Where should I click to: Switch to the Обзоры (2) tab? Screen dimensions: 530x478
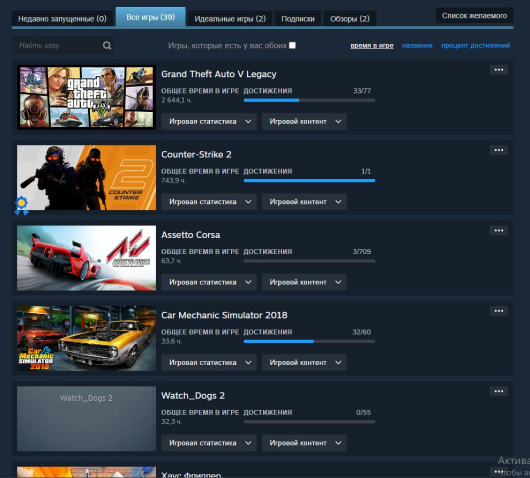350,19
